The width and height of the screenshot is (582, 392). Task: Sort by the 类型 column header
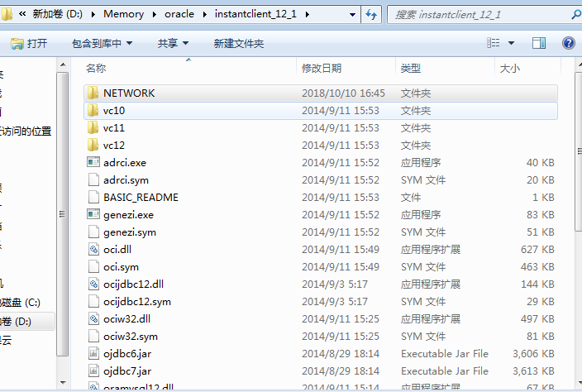coord(411,69)
